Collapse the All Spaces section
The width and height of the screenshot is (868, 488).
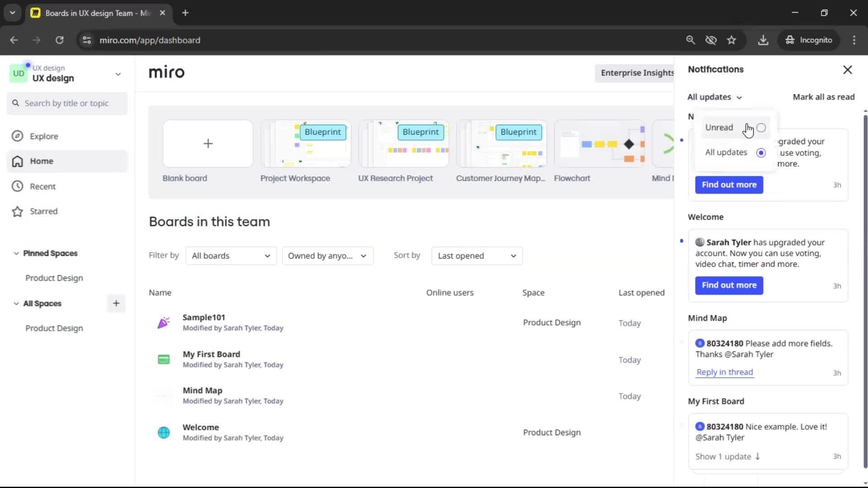point(16,304)
